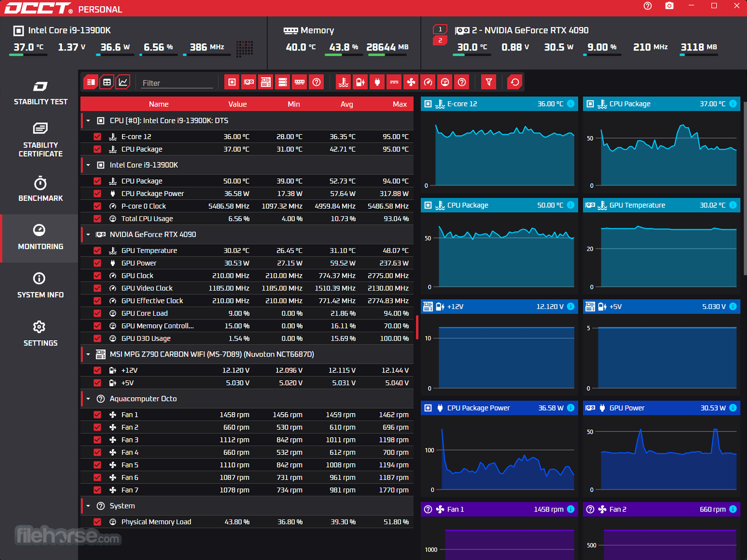Collapse the Intel Core i9-13900K group
Screen dimensions: 747x560
pyautogui.click(x=88, y=165)
